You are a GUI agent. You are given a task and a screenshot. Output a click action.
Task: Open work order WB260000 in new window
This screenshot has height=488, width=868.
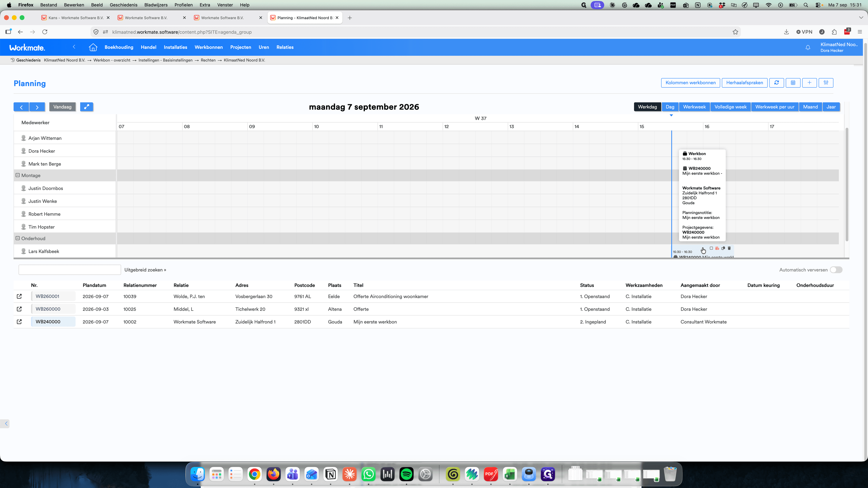click(x=19, y=309)
